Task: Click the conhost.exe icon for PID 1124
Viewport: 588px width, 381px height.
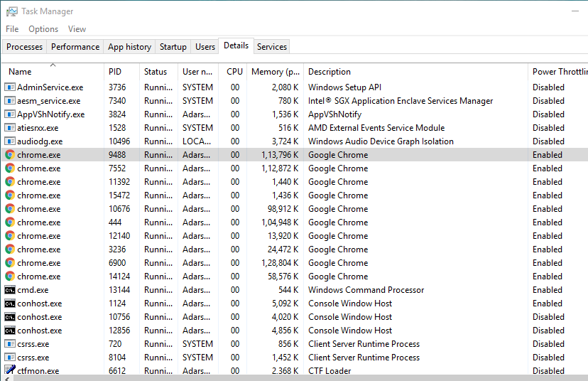Action: [x=10, y=304]
